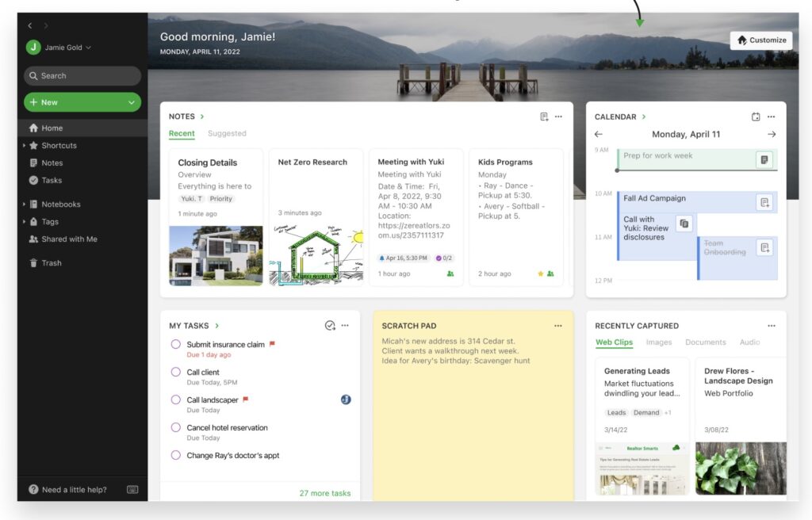Check off Call client task
The image size is (812, 520).
[x=175, y=372]
